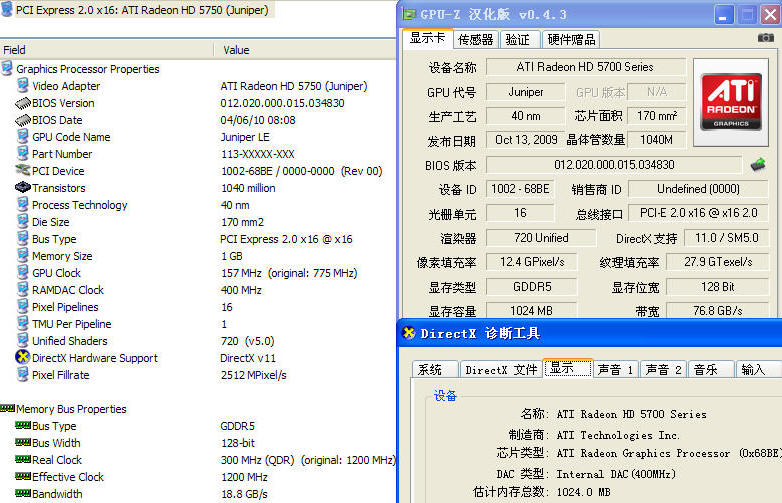Click the GPU Code Name row icon
Image resolution: width=782 pixels, height=503 pixels.
point(23,137)
